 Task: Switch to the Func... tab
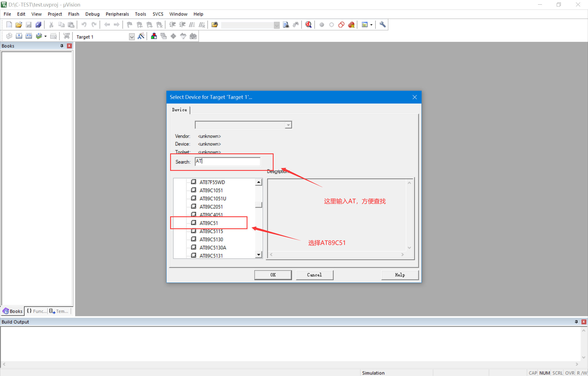pos(37,311)
